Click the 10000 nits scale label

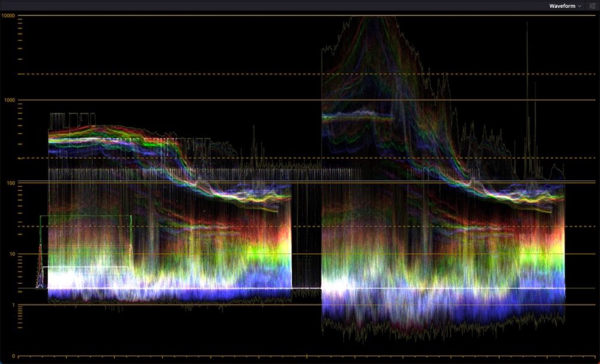pos(8,16)
